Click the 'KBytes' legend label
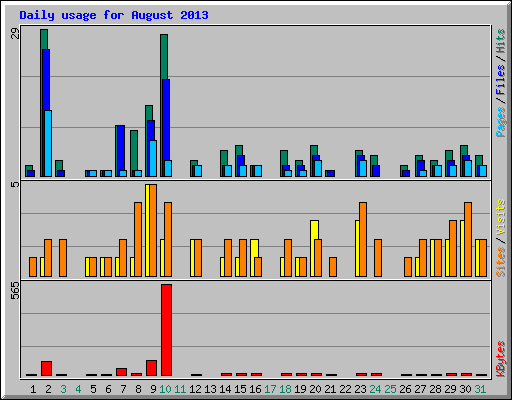This screenshot has height=400, width=512. tap(500, 359)
